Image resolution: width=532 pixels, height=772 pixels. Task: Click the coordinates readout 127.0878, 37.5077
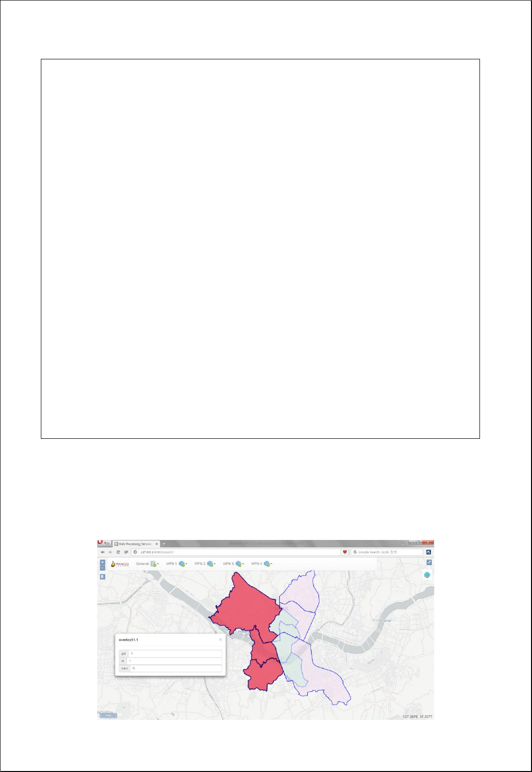(x=418, y=717)
